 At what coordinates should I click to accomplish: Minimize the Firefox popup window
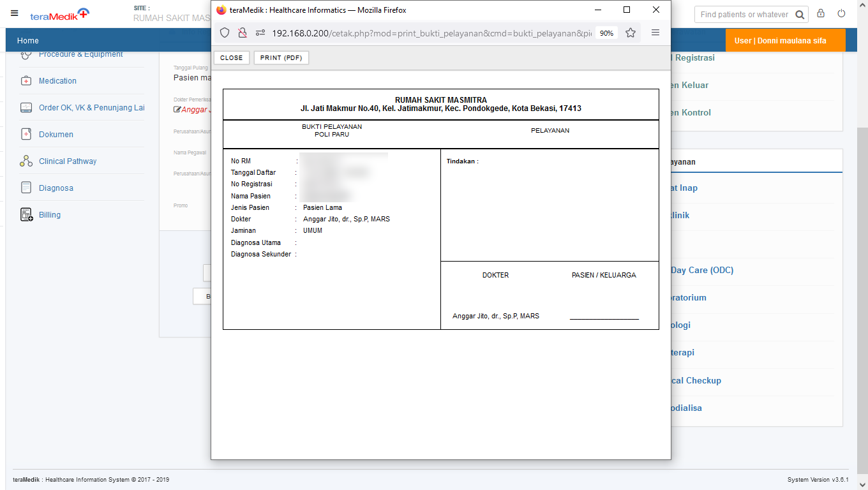(598, 10)
